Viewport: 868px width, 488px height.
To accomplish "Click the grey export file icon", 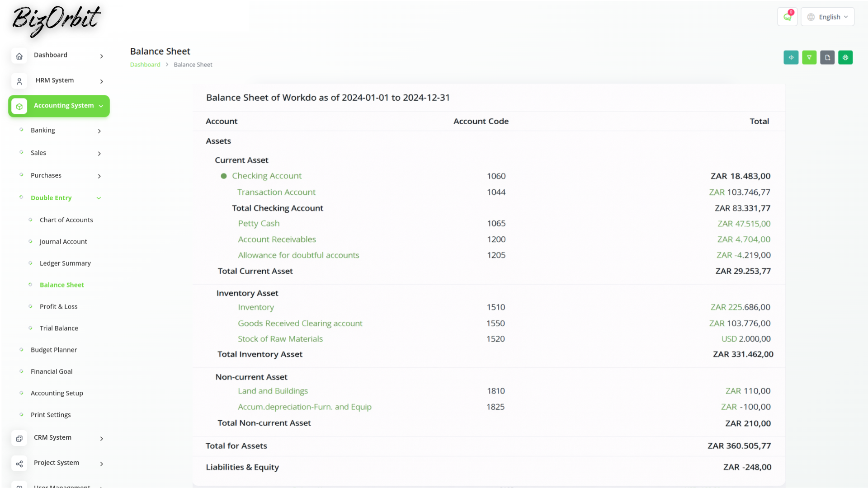I will coord(827,57).
